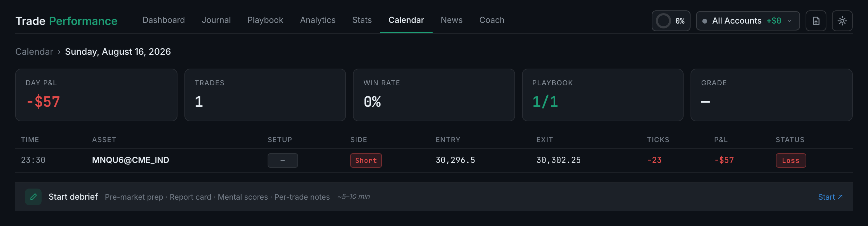Image resolution: width=868 pixels, height=226 pixels.
Task: Select the MNQU6@CME_IND trade row
Action: pyautogui.click(x=434, y=160)
